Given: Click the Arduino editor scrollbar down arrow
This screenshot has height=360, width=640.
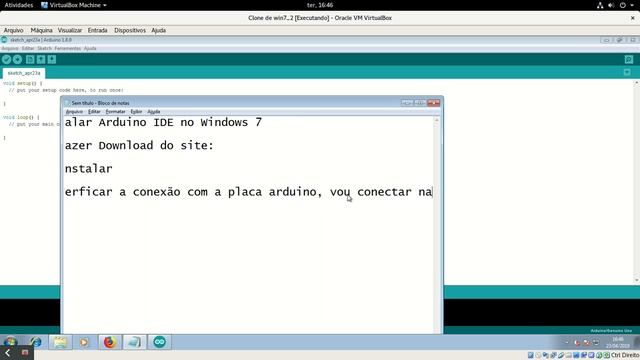Looking at the screenshot, I should 637,280.
